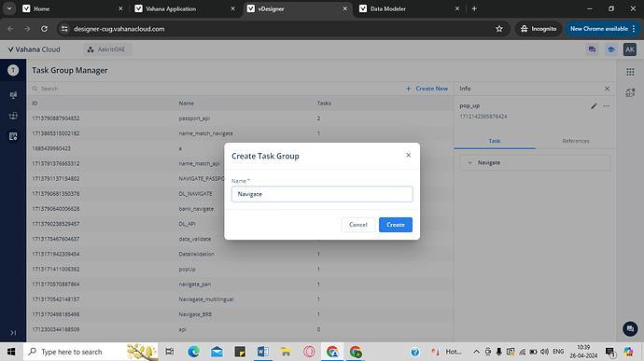Focus the Name input field
This screenshot has height=361, width=644.
[322, 194]
